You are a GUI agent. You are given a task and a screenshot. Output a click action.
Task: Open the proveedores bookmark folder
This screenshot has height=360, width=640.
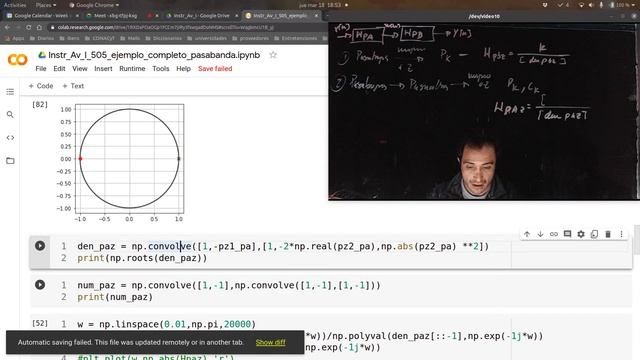click(x=251, y=38)
